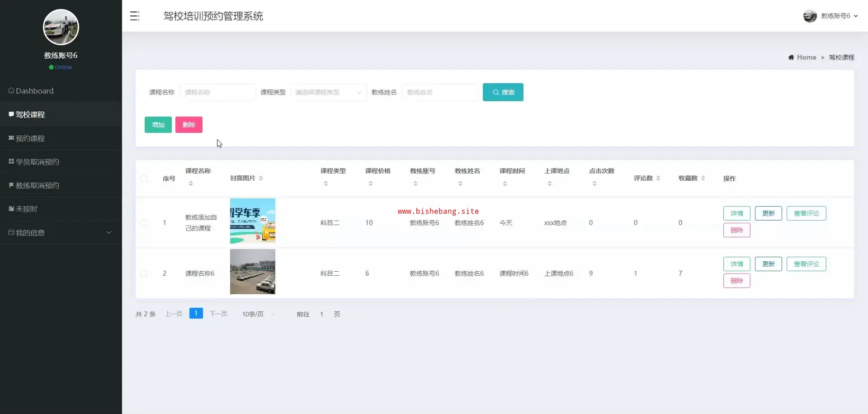
Task: Toggle the select-all checkbox in table header
Action: point(143,179)
